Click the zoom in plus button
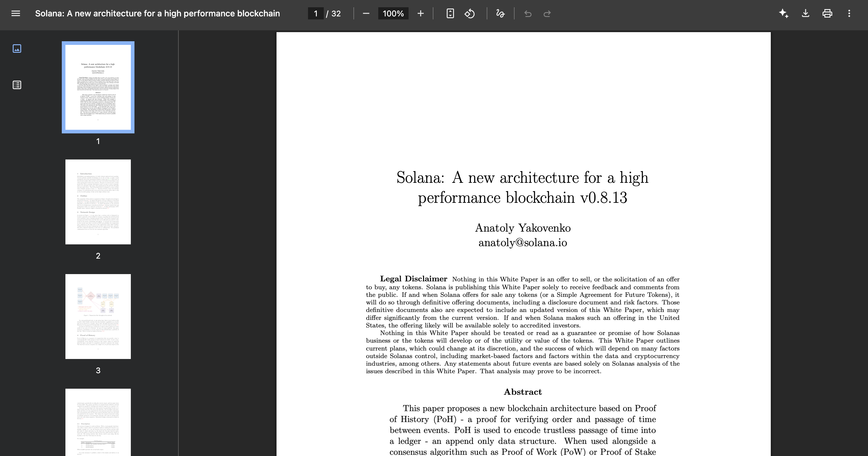Viewport: 868px width, 456px height. coord(420,13)
